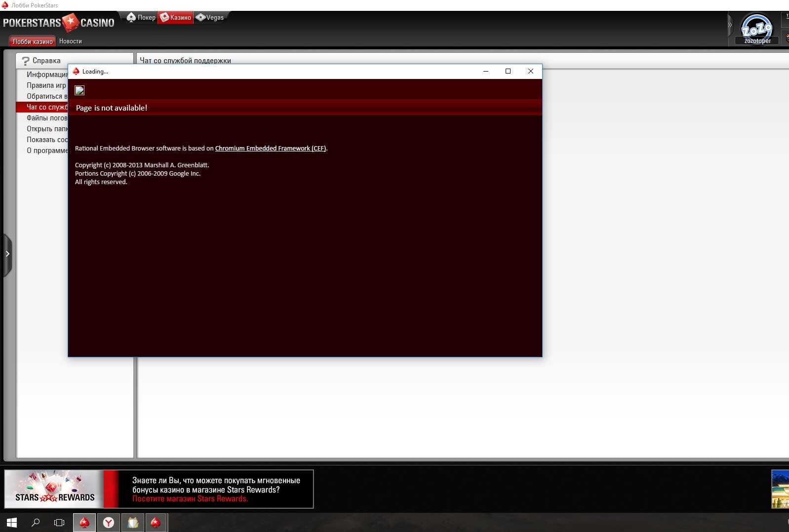Click the second PokerStars taskbar icon
The image size is (789, 532).
coord(156,523)
